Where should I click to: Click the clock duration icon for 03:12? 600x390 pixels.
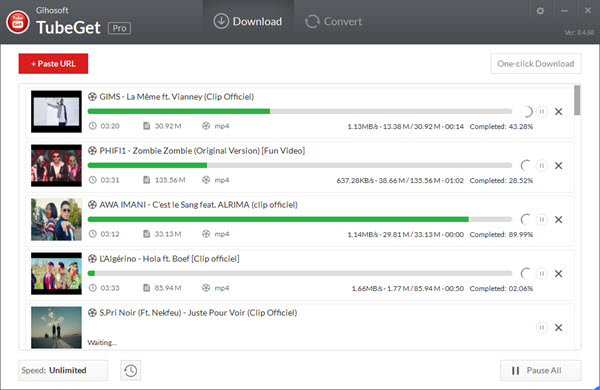pyautogui.click(x=93, y=233)
